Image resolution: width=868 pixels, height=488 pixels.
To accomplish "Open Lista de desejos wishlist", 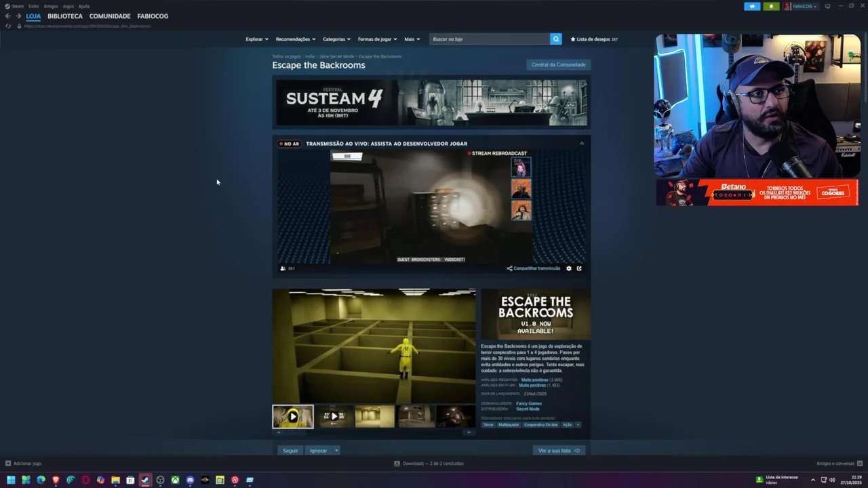I will [594, 39].
